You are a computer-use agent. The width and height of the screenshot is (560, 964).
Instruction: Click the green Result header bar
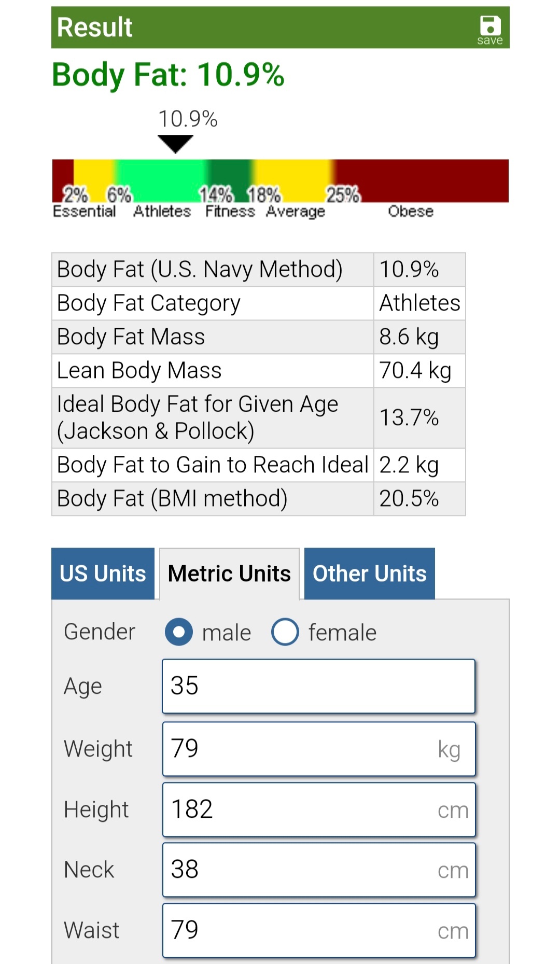point(259,27)
